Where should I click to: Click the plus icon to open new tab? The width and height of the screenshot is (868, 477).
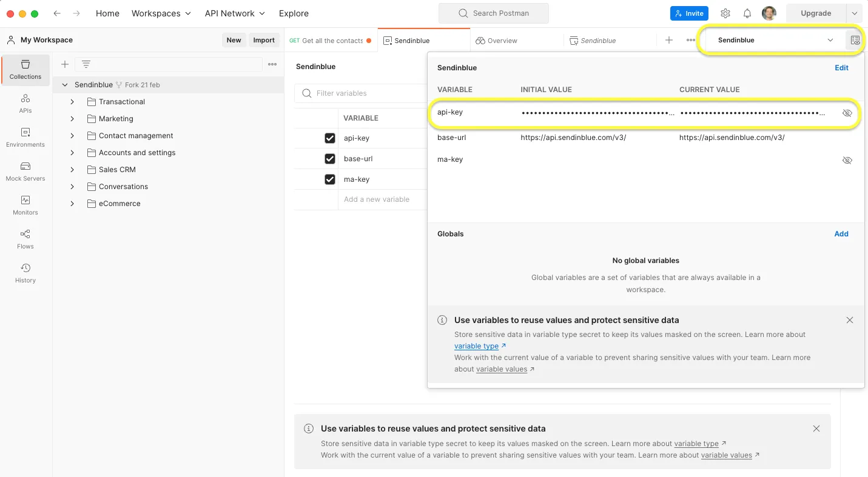[669, 40]
